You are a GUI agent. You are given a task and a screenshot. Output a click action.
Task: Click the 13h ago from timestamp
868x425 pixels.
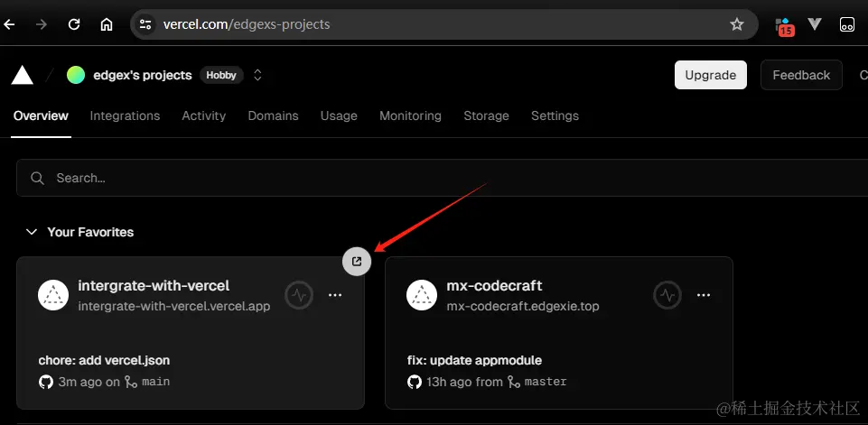[464, 382]
